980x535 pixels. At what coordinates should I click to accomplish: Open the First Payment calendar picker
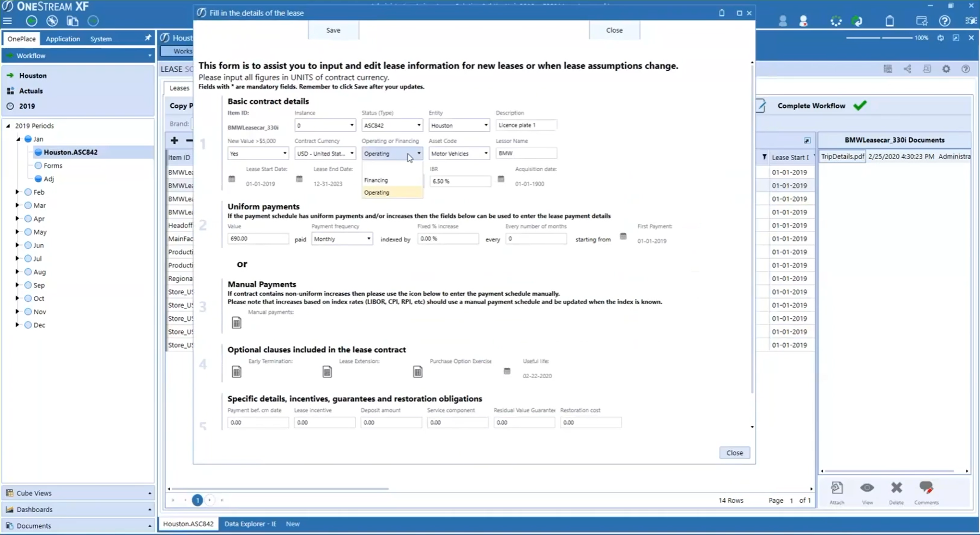point(623,236)
